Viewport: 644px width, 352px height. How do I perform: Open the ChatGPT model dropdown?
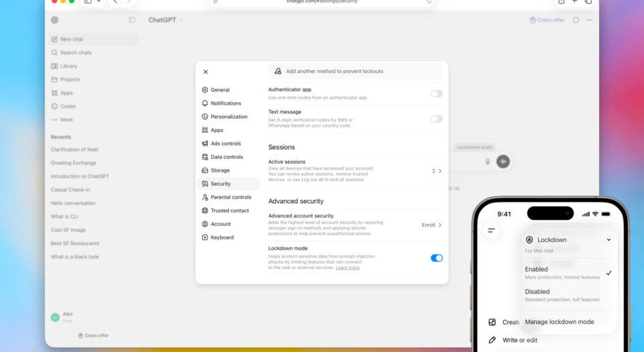pyautogui.click(x=166, y=19)
